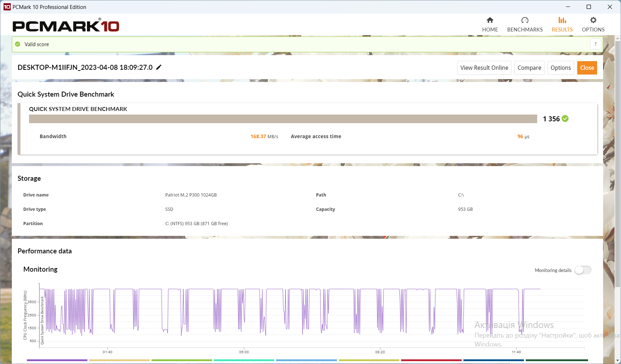Click the pencil icon to rename result
621x364 pixels.
point(159,67)
